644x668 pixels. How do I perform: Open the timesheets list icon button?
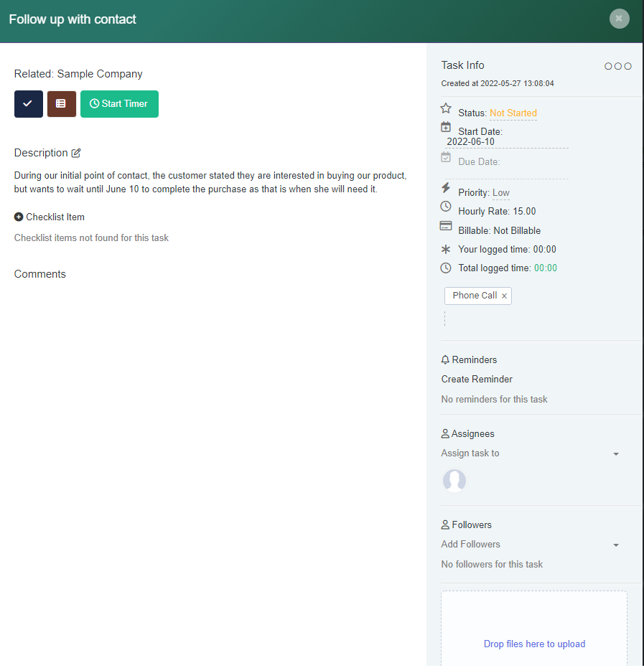[x=61, y=104]
